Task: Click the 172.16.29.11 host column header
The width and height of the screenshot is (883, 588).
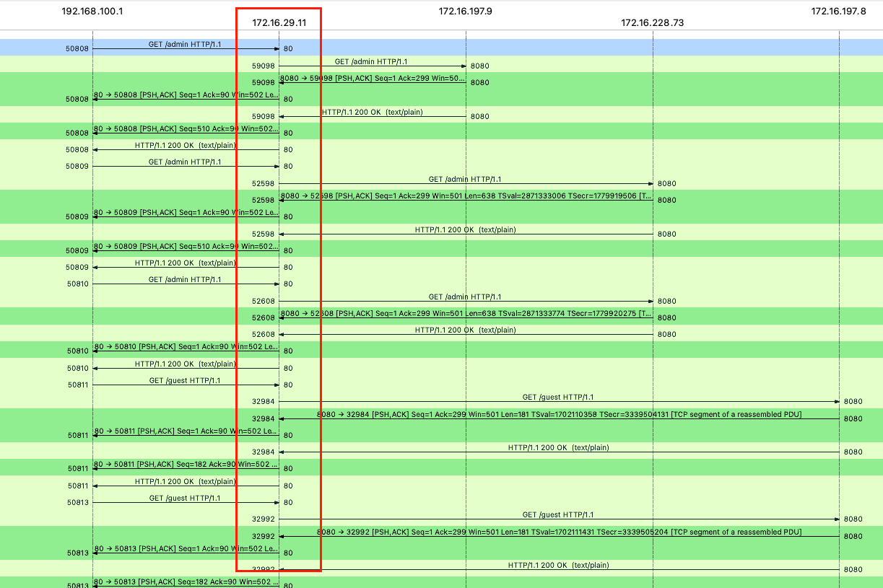Action: click(279, 22)
